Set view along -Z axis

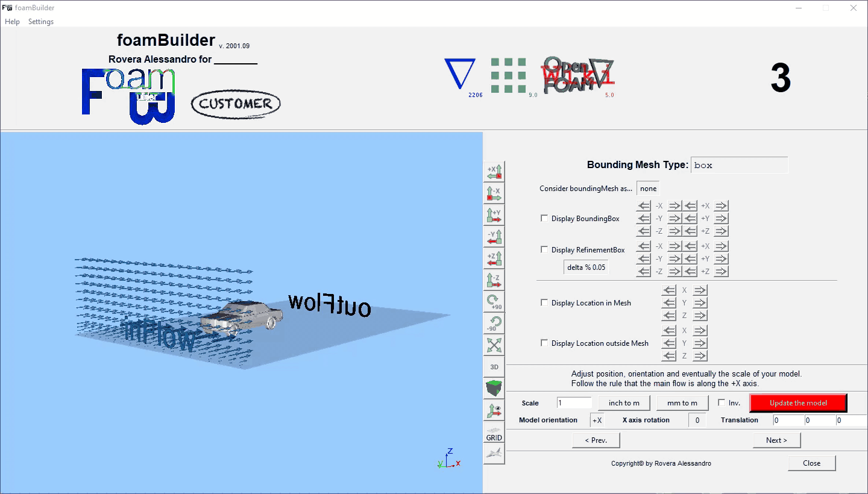(x=494, y=280)
